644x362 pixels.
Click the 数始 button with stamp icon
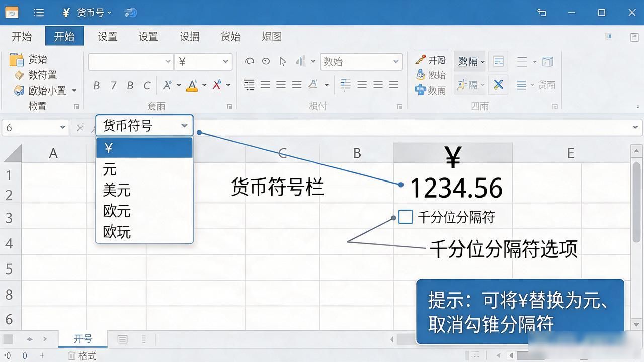coord(431,75)
